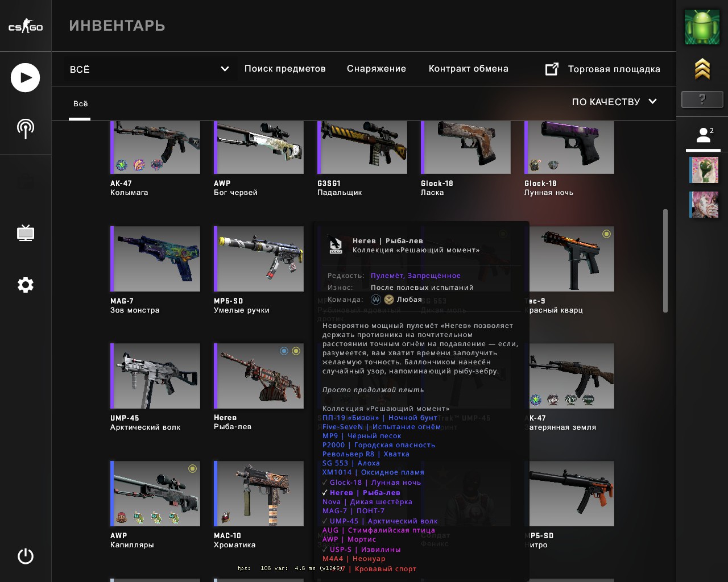The image size is (728, 582).
Task: Click the gold rank chevrons icon
Action: click(702, 69)
